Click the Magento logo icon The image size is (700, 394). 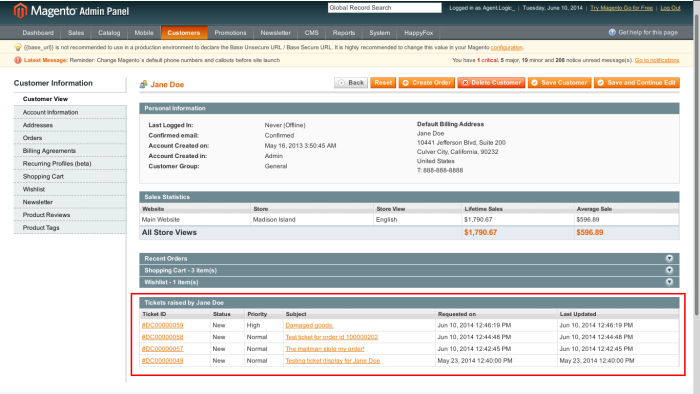click(20, 11)
